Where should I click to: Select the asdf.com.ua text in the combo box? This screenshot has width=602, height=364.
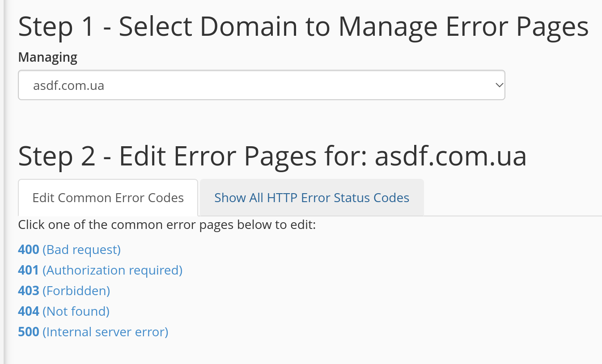69,85
